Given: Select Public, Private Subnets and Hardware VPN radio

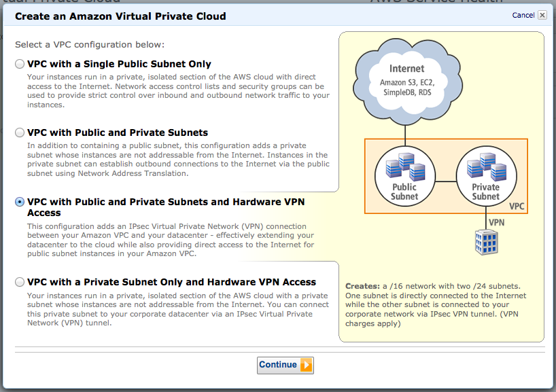Looking at the screenshot, I should click(20, 202).
